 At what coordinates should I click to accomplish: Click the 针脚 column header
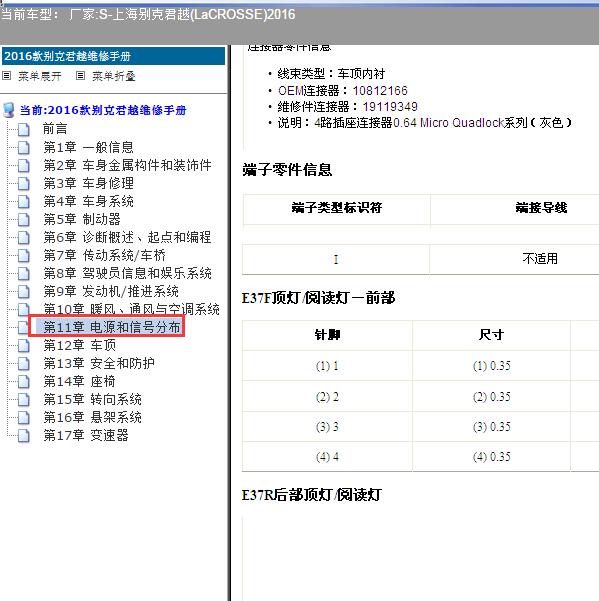coord(327,335)
